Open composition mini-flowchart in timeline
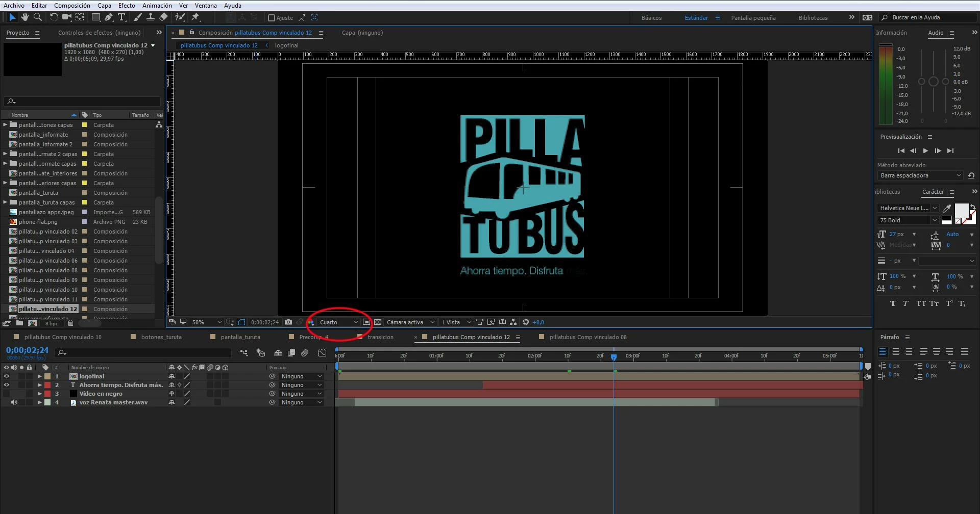 click(244, 353)
